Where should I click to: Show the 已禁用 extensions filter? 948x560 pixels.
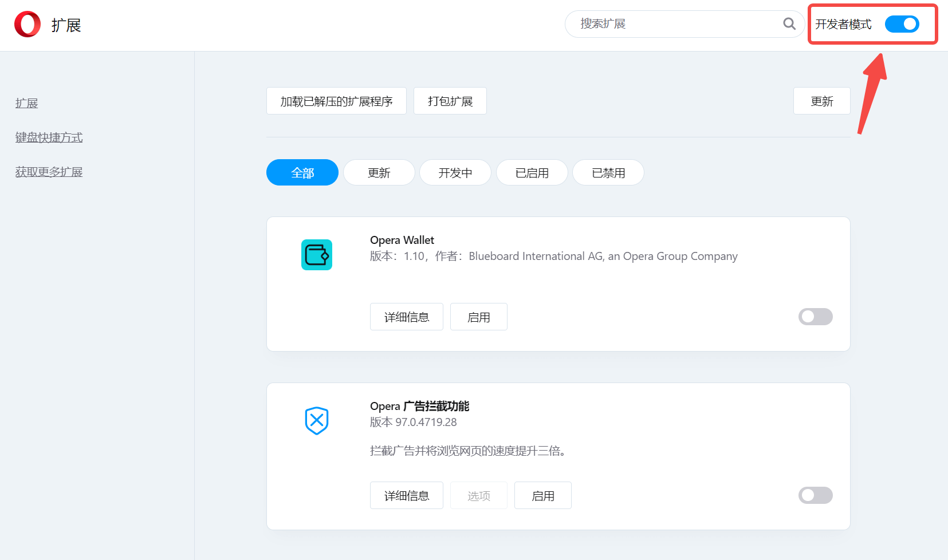coord(608,173)
